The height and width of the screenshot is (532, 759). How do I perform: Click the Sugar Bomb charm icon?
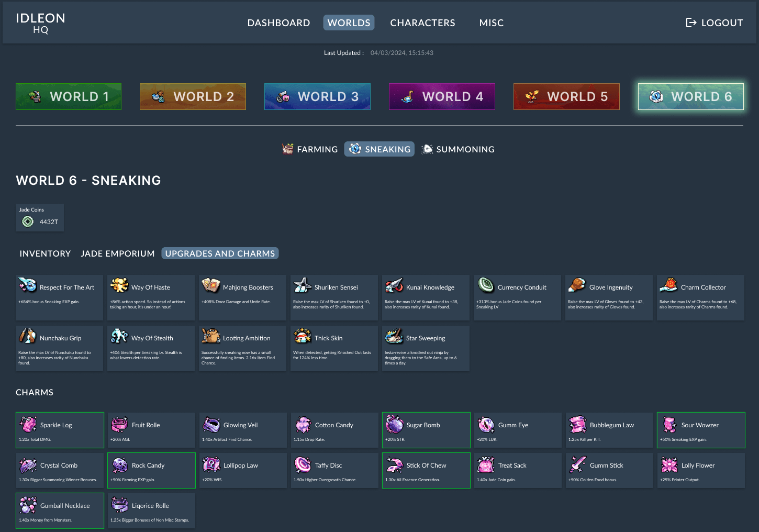pos(394,424)
